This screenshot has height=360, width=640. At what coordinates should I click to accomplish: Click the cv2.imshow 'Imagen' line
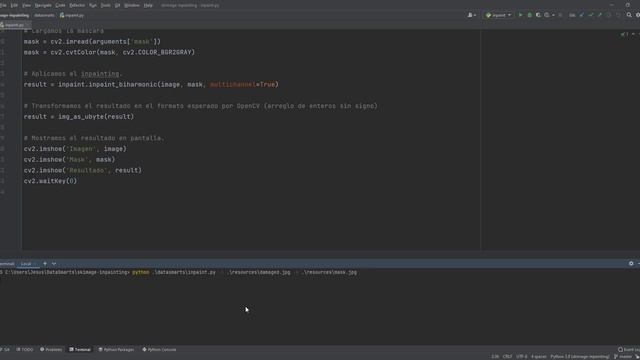[x=75, y=149]
